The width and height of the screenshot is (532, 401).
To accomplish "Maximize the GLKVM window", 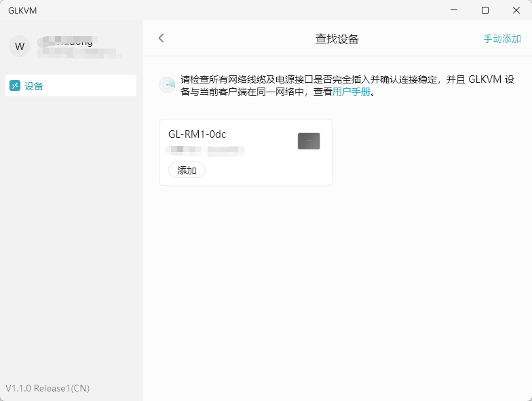I will click(x=485, y=10).
